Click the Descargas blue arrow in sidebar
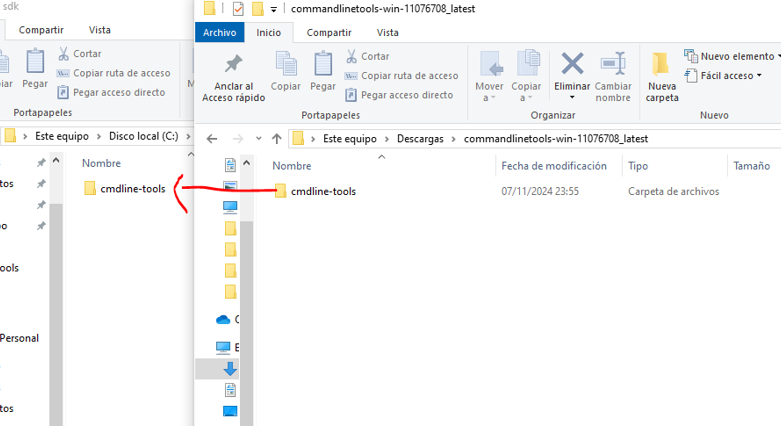Screen dimensions: 781x426 (230, 368)
